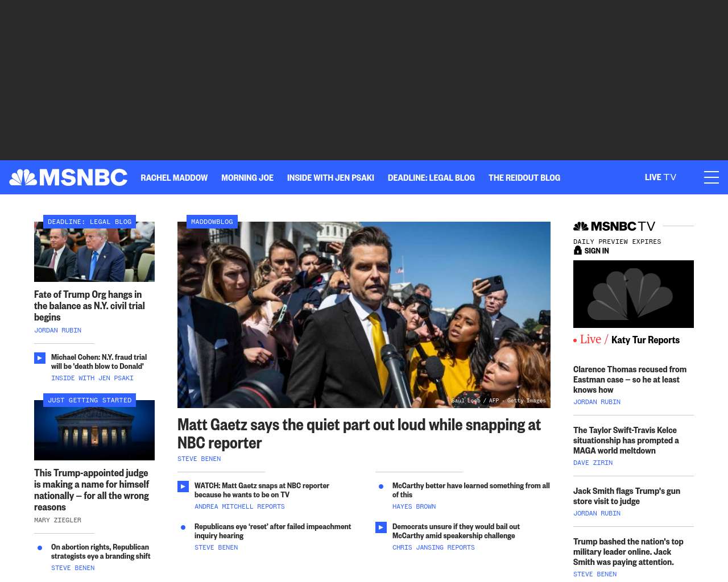This screenshot has height=582, width=728.
Task: Click Jordan Rubin byline under Clarence Thomas story
Action: coord(597,402)
